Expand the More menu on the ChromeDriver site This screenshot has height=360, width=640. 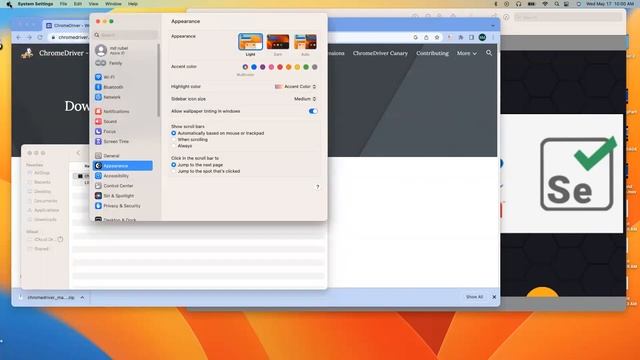point(467,53)
